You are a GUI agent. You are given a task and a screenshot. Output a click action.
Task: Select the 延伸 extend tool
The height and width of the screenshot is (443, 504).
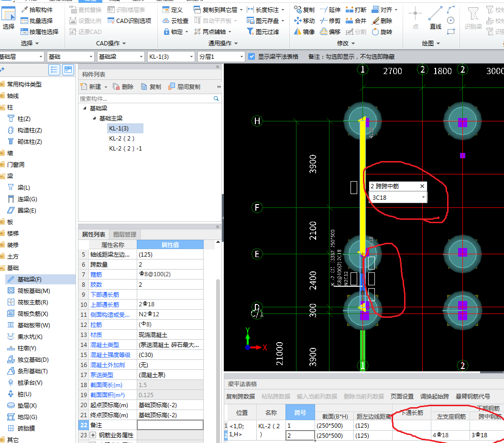[x=330, y=10]
